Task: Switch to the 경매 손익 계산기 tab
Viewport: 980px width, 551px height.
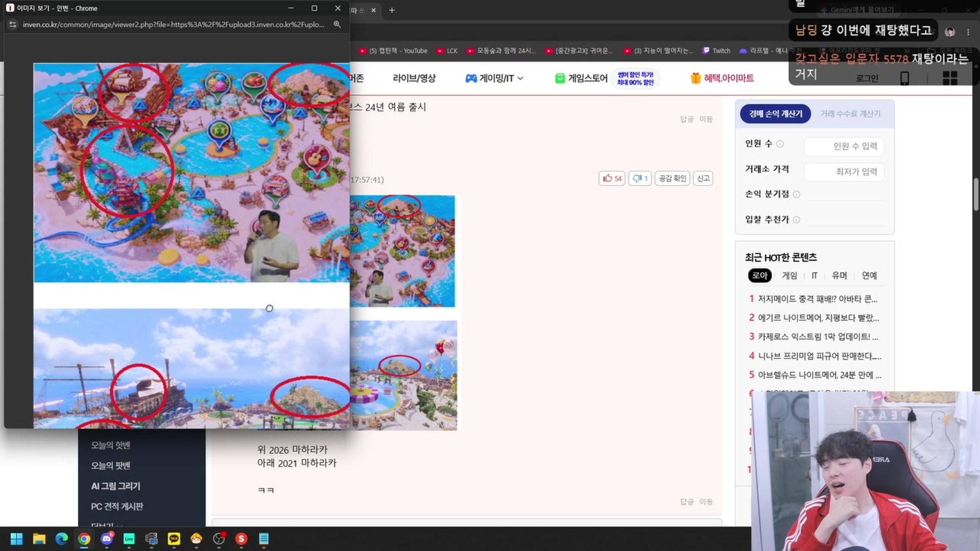Action: coord(775,114)
